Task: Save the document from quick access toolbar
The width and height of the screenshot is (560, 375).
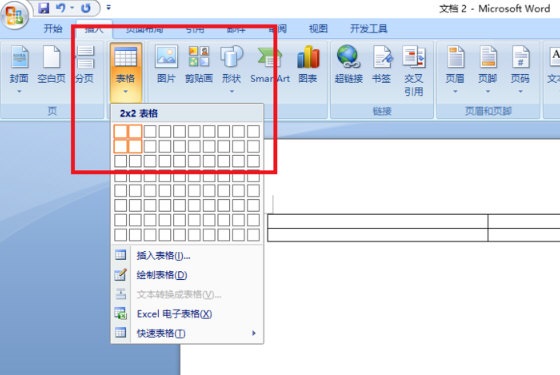Action: tap(44, 8)
